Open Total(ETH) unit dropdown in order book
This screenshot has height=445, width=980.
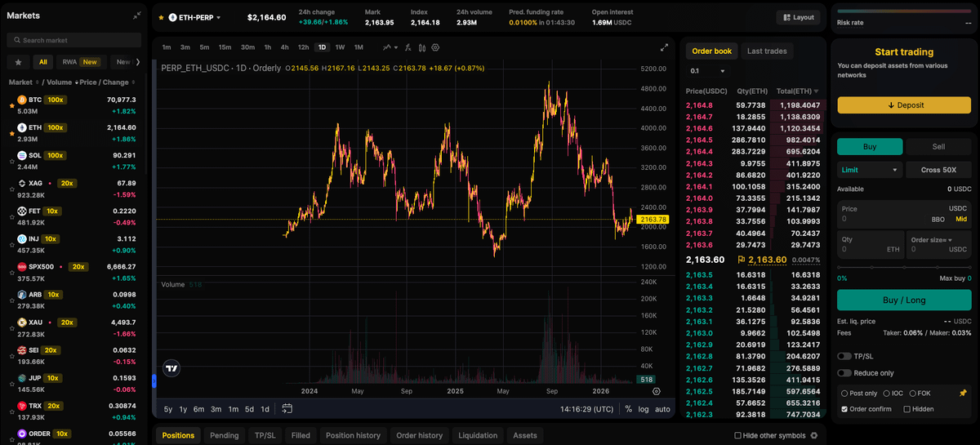tap(798, 91)
